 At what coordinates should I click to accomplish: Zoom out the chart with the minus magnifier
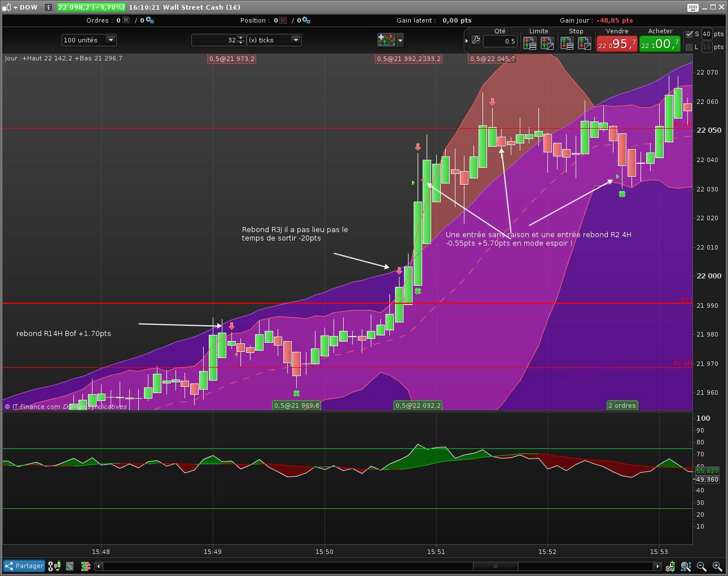(x=701, y=566)
